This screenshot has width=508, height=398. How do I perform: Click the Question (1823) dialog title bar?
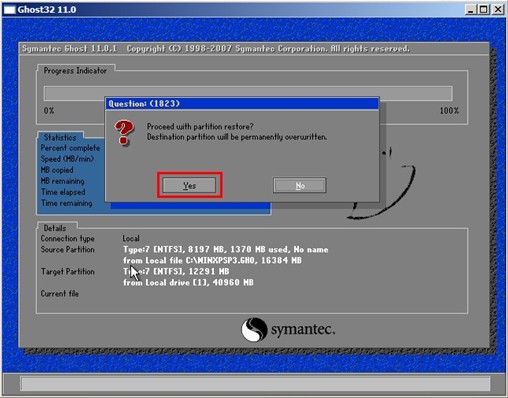coord(242,104)
